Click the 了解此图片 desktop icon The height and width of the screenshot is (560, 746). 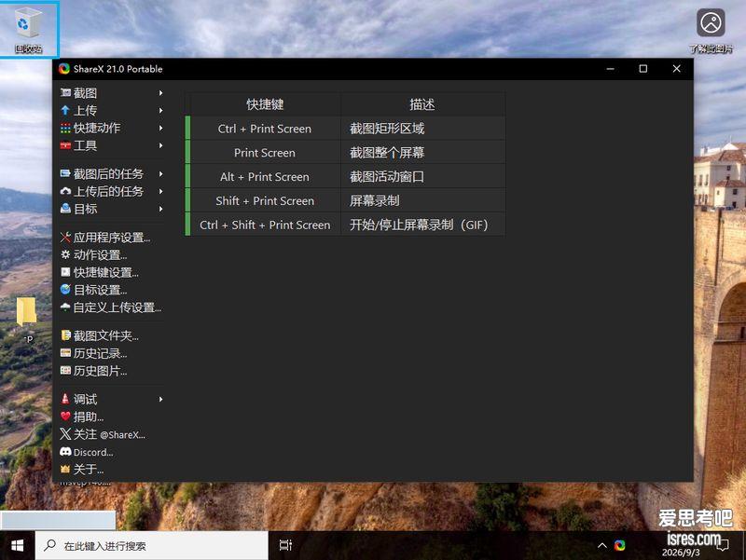tap(711, 30)
